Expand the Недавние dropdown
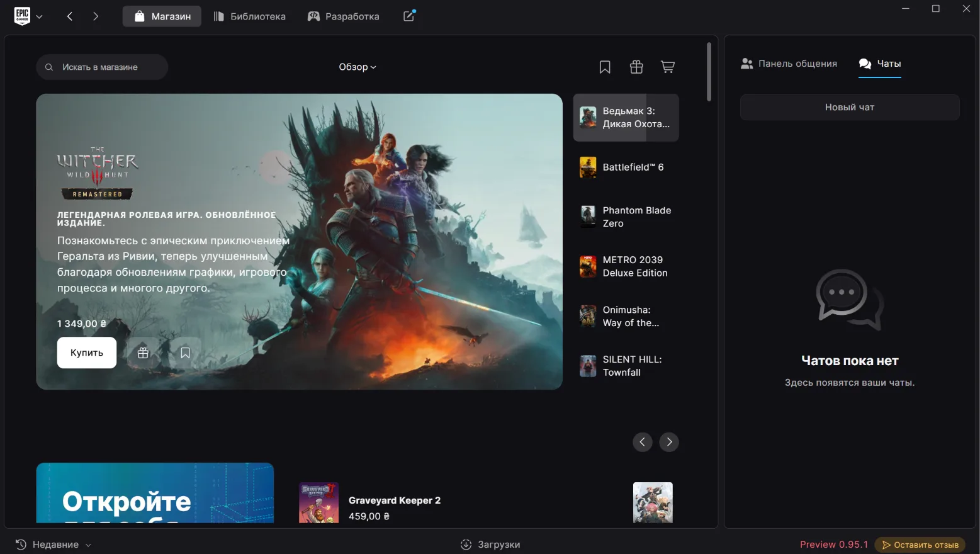Image resolution: width=980 pixels, height=554 pixels. tap(54, 545)
